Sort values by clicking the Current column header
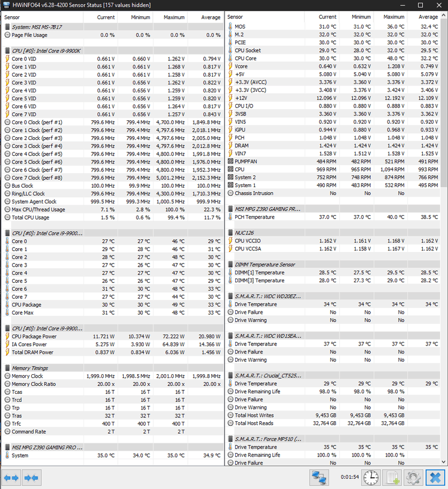 coord(105,17)
